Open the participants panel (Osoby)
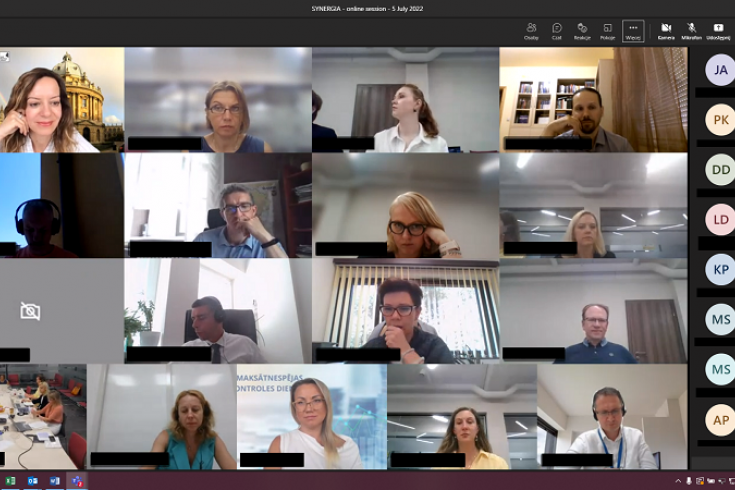Screen dimensions: 735x490 (531, 31)
